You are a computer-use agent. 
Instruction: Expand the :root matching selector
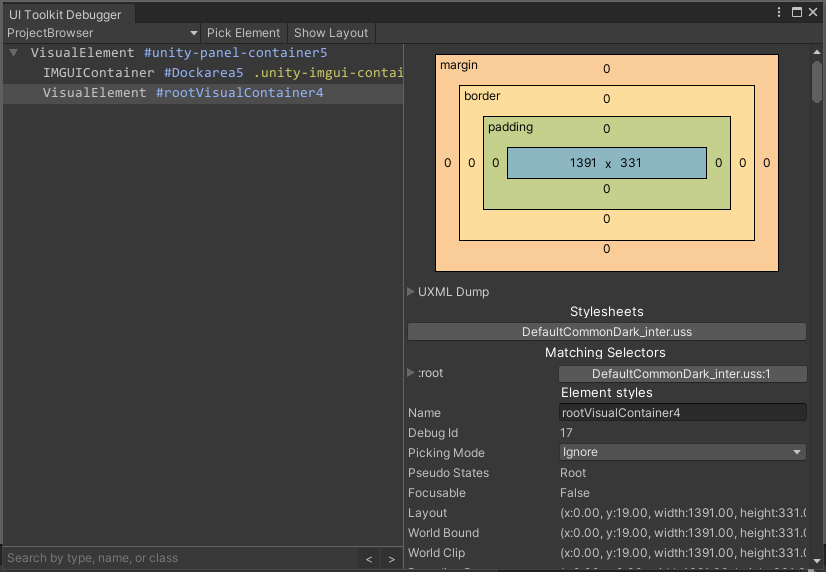[411, 373]
